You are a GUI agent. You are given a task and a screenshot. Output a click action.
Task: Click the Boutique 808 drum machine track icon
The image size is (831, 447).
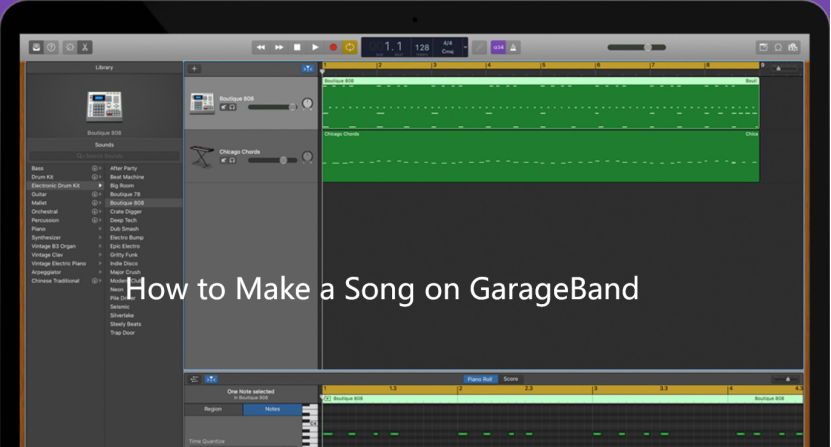click(x=202, y=103)
